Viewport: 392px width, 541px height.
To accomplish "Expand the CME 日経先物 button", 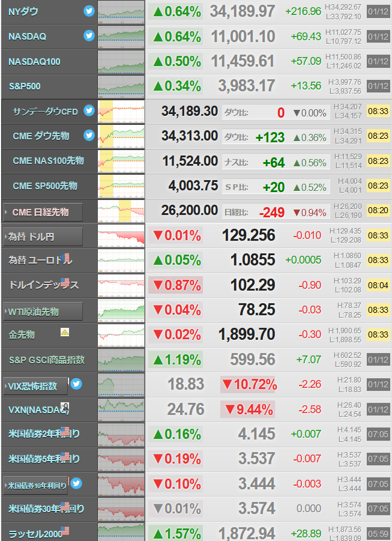I will [43, 212].
